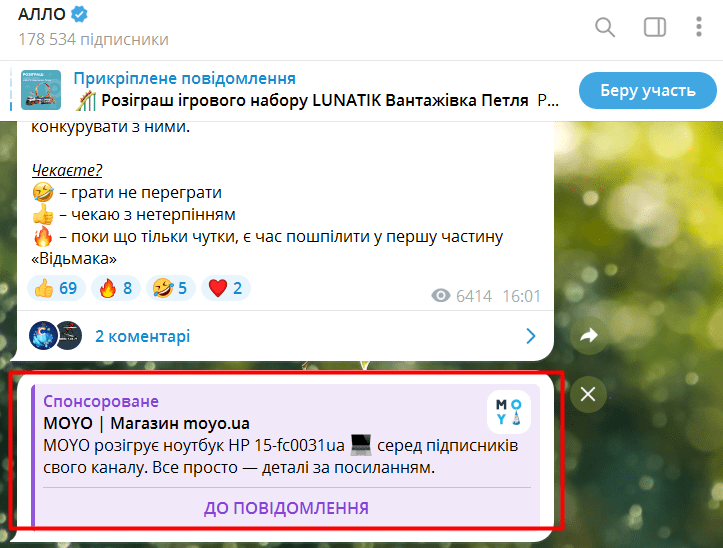
Task: Click the commenter avatars beside comments
Action: (x=55, y=335)
